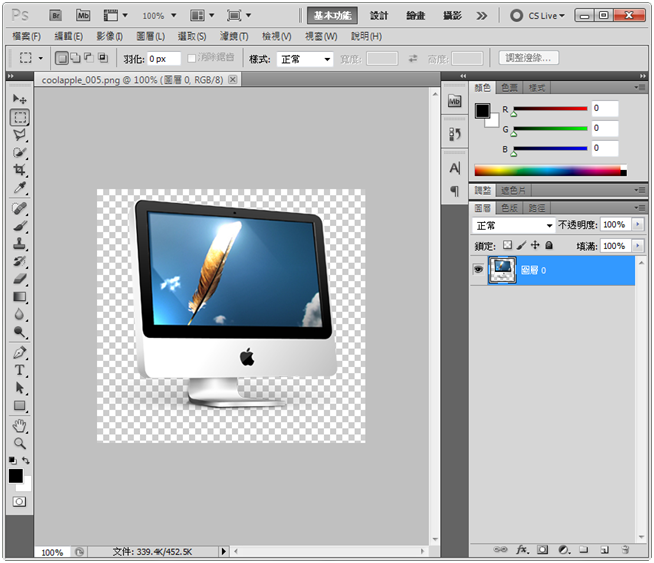Toggle lock position for layer
The width and height of the screenshot is (654, 563).
pyautogui.click(x=535, y=245)
